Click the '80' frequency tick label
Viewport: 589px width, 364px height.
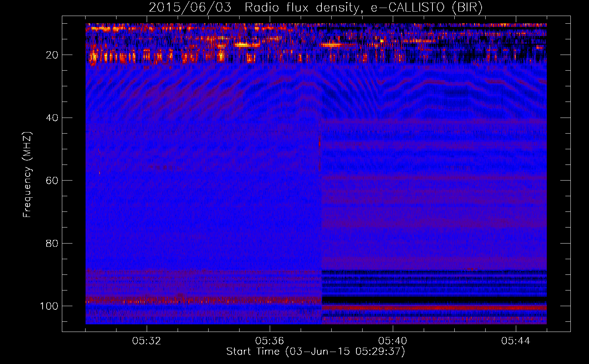(52, 243)
